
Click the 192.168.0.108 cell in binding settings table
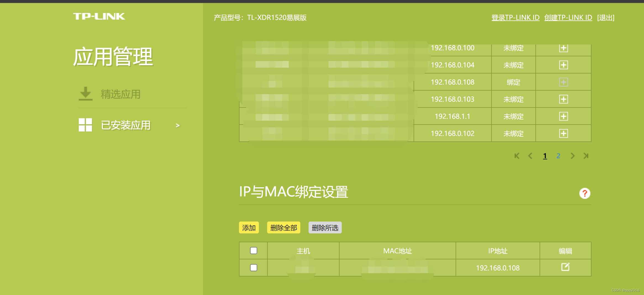(x=498, y=268)
